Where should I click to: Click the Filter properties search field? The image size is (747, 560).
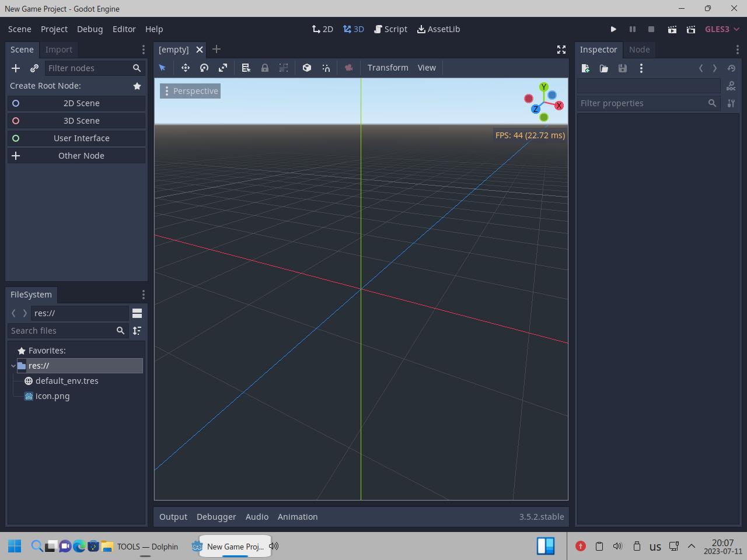[642, 103]
